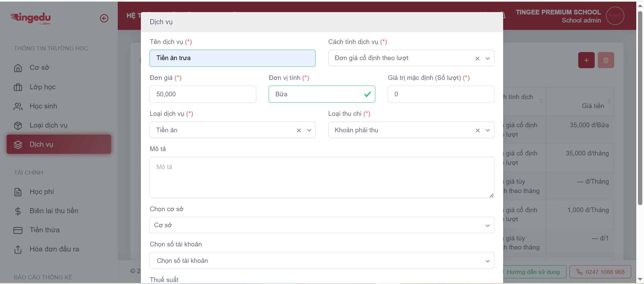The image size is (644, 284).
Task: Expand the 'Cách tính dịch vụ' dropdown
Action: [487, 58]
